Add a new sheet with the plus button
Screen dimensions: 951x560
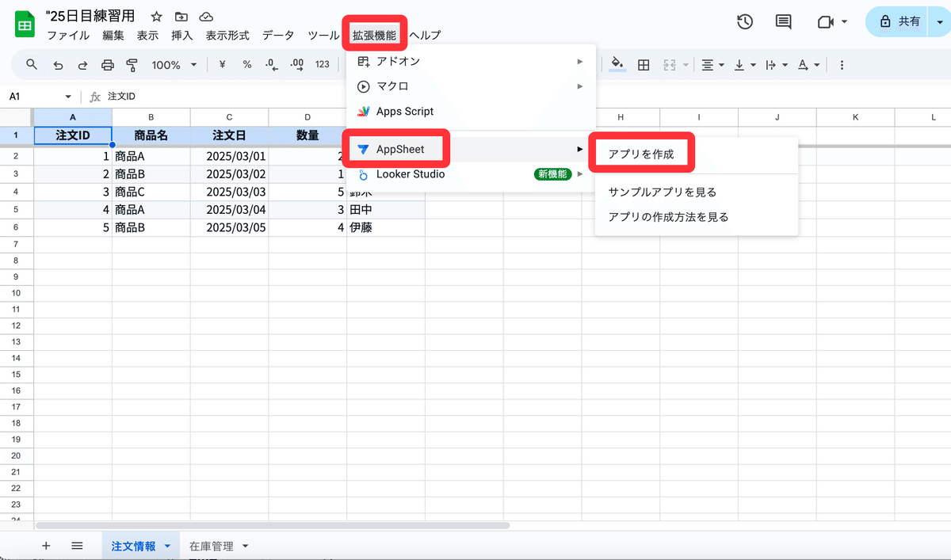(x=46, y=546)
